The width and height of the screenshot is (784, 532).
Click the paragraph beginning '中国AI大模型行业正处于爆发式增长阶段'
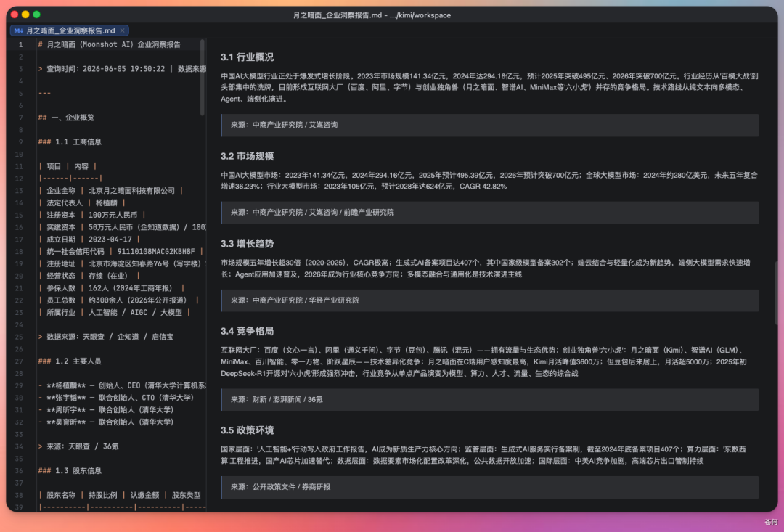[x=489, y=88]
